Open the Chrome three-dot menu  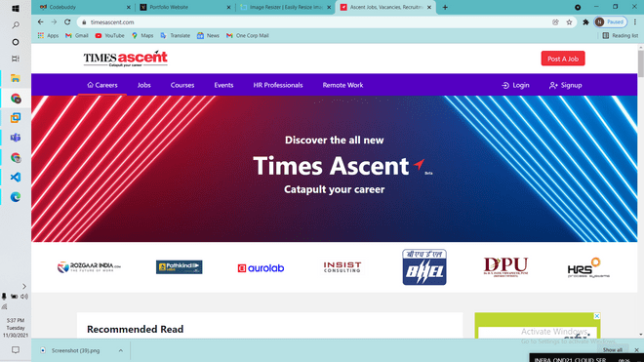pos(635,22)
